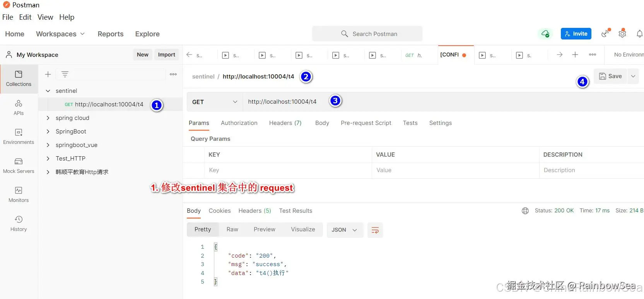Expand the springboot_vue collection
Screen dimensions: 644x299
48,145
